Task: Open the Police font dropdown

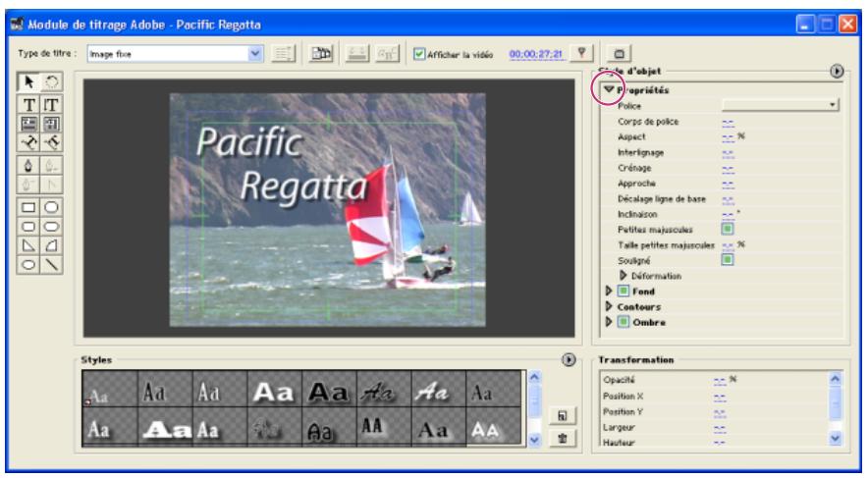Action: (x=781, y=105)
